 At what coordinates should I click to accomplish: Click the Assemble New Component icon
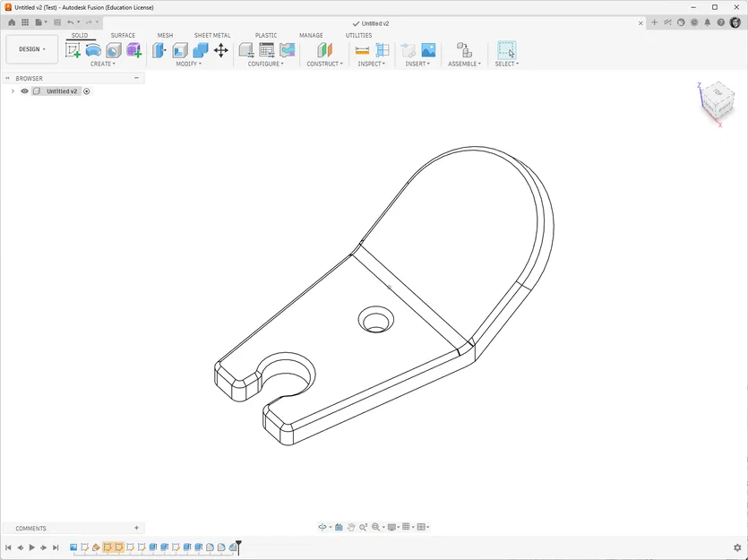[x=464, y=50]
